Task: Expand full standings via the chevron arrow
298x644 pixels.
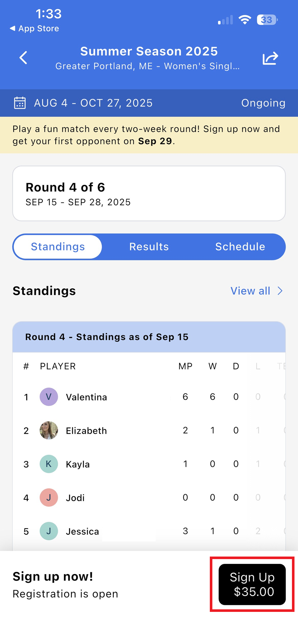Action: (280, 290)
